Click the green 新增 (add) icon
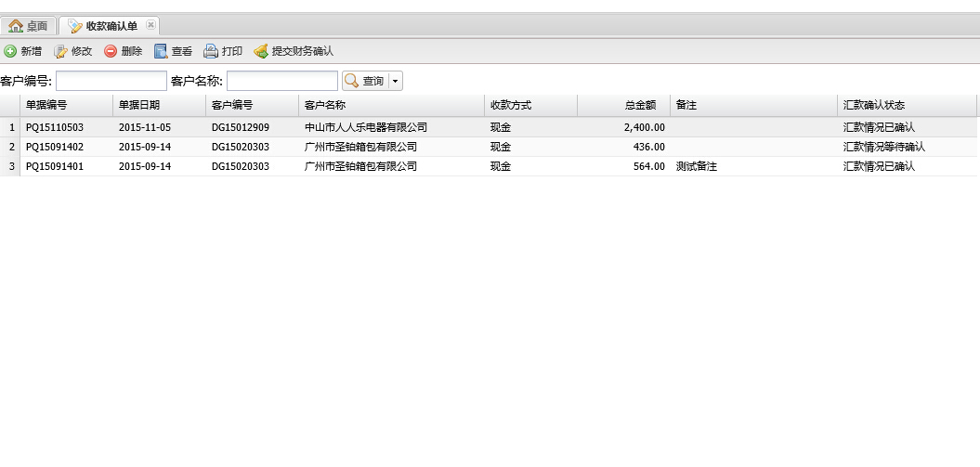 click(x=10, y=51)
